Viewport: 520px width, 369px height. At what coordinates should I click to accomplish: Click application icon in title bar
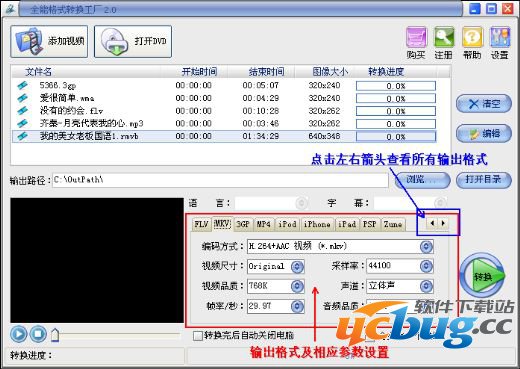tap(10, 9)
